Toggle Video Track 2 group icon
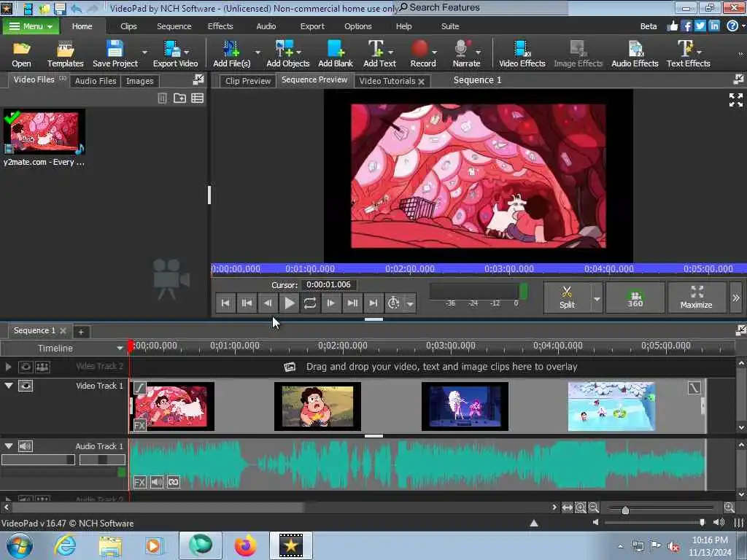Screen dimensions: 747x560 42,367
